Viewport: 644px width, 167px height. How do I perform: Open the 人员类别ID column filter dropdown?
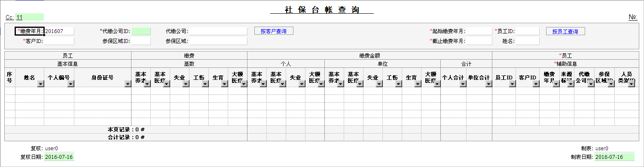[x=632, y=84]
